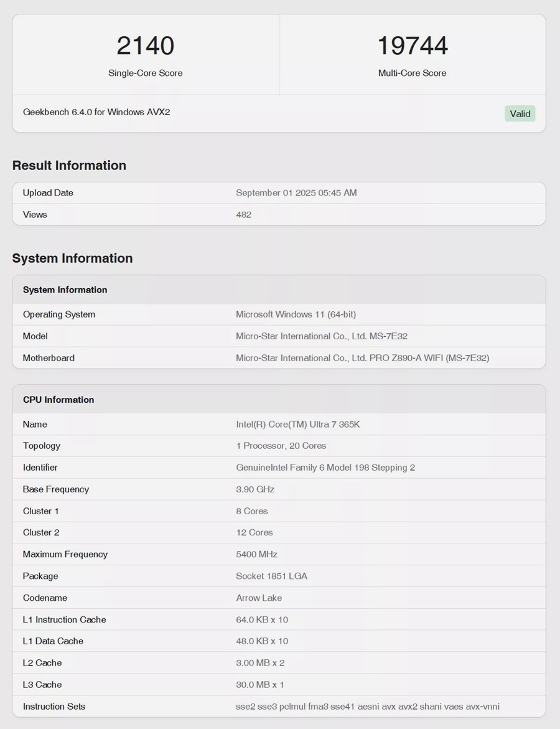The width and height of the screenshot is (560, 729).
Task: Click the Microsoft Windows 11 (64-bit) value
Action: [296, 314]
